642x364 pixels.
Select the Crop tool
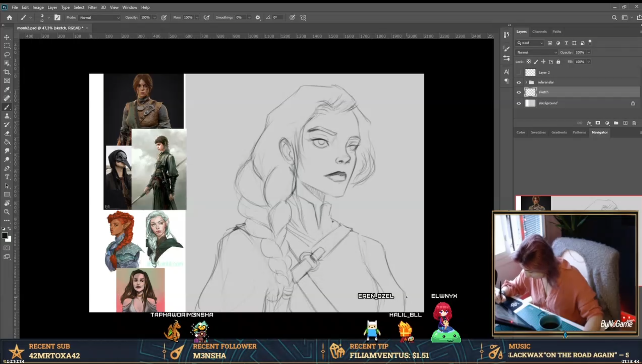(7, 72)
